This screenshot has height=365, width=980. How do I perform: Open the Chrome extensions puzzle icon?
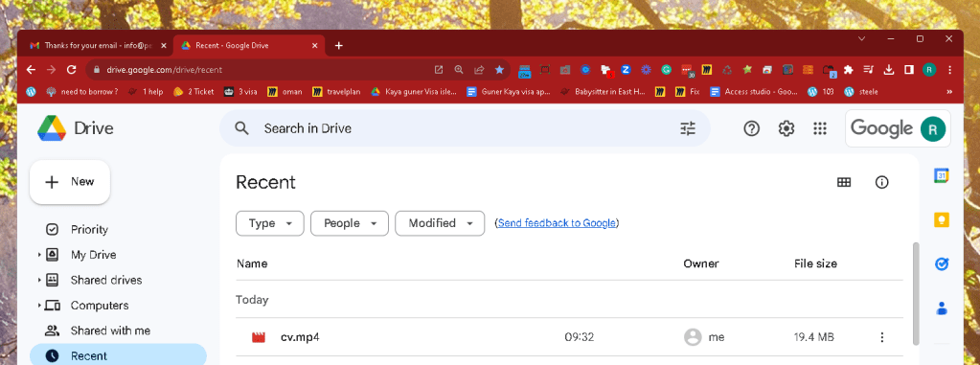(848, 70)
